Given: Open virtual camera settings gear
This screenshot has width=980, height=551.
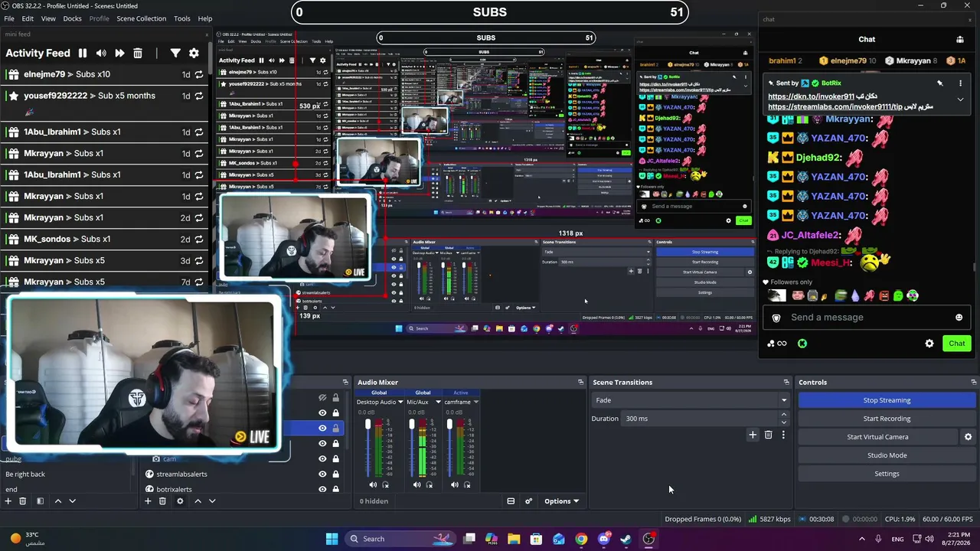Looking at the screenshot, I should tap(968, 437).
